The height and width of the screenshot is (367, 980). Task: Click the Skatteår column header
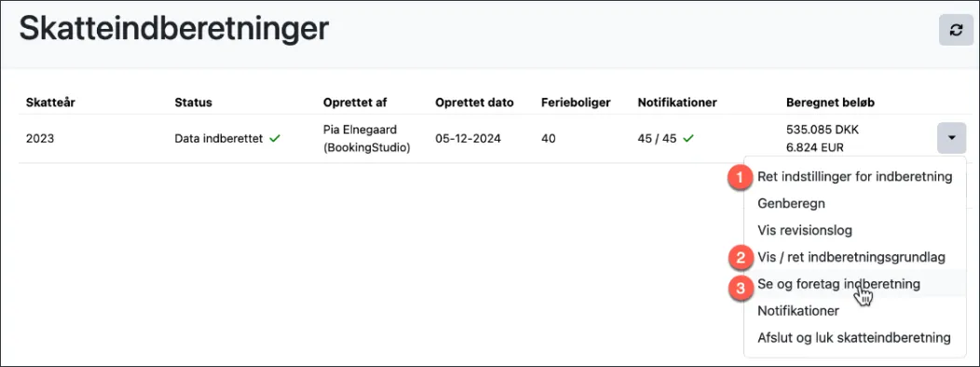(x=50, y=102)
